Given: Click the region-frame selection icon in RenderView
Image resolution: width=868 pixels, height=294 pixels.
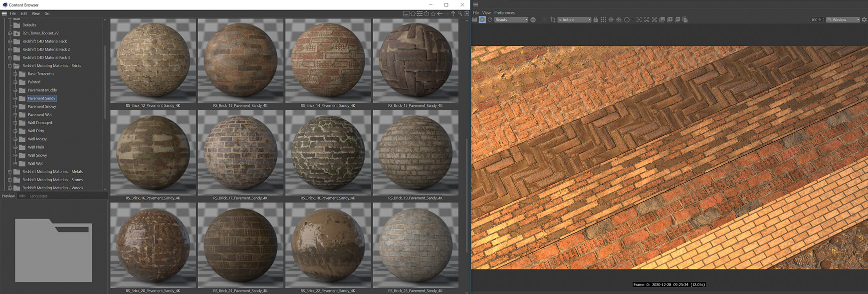Looking at the screenshot, I should 647,20.
